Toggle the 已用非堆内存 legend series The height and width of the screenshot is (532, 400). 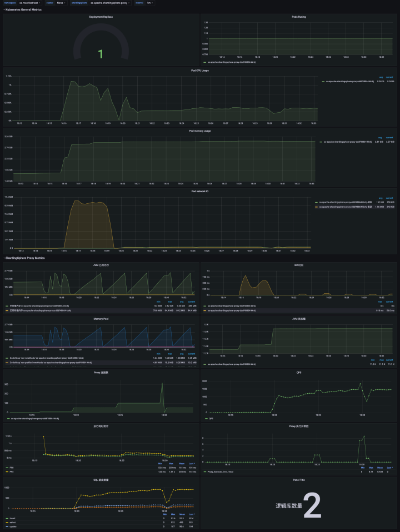(x=40, y=310)
